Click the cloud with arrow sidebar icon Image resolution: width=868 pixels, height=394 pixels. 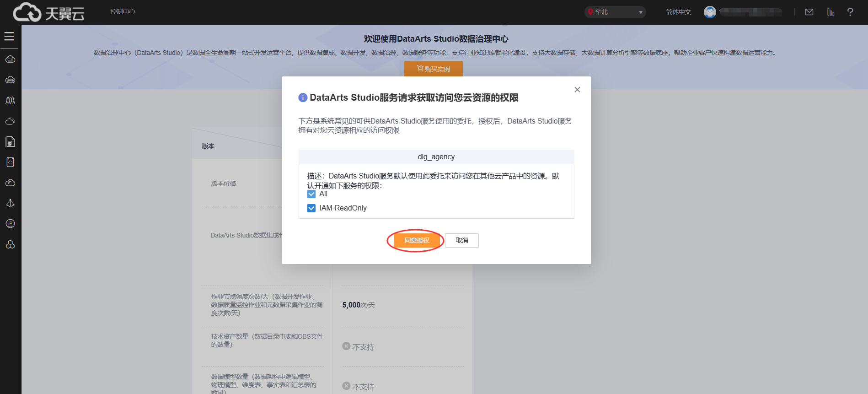pos(10,183)
